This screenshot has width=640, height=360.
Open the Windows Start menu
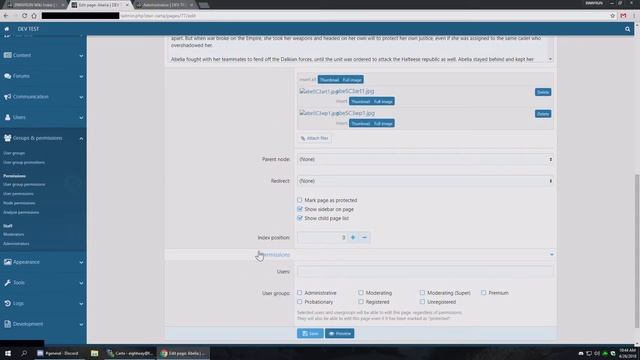coord(8,353)
